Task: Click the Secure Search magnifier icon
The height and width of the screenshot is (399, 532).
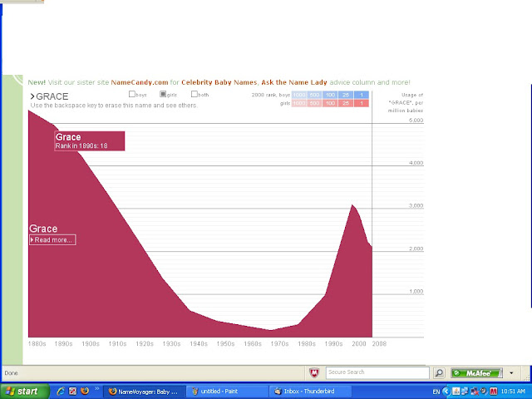Action: click(439, 373)
